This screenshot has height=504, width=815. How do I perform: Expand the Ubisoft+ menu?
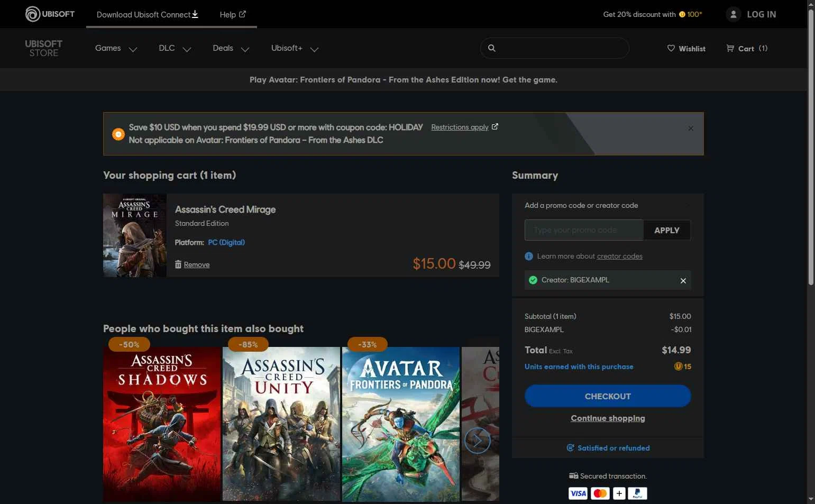[x=295, y=48]
